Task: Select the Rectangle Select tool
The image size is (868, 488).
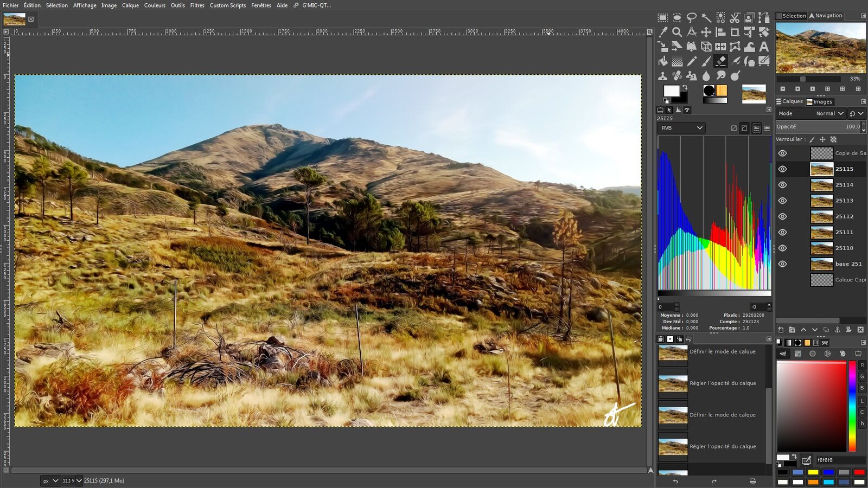Action: (662, 18)
